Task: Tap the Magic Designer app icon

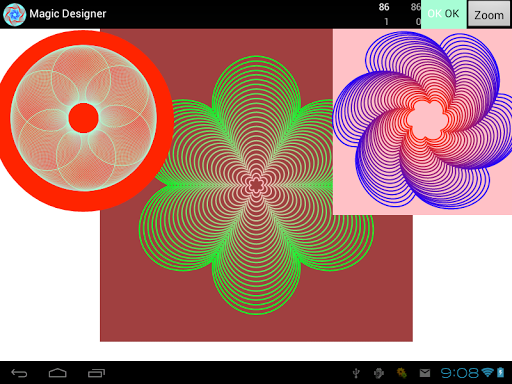Action: (14, 14)
